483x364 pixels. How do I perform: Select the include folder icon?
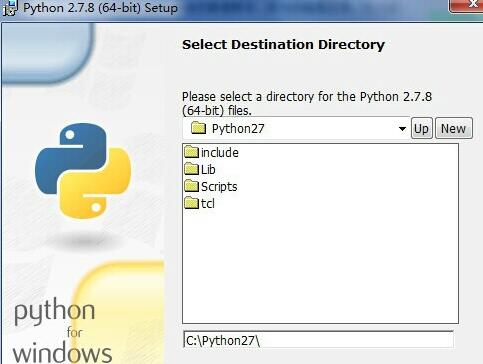[192, 152]
